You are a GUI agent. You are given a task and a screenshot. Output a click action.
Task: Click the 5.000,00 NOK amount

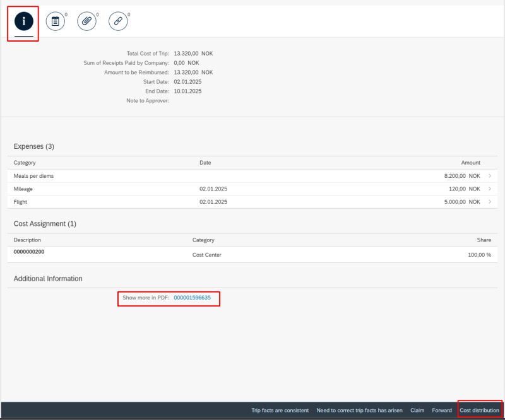[462, 202]
